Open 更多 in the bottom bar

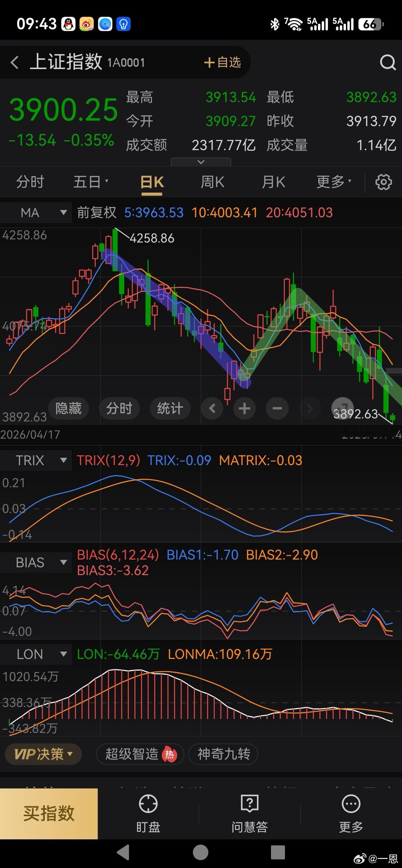click(351, 814)
